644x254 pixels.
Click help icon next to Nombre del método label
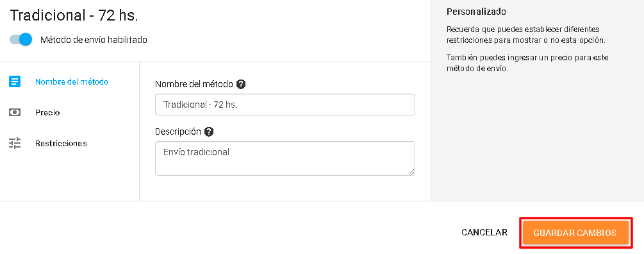pos(241,84)
